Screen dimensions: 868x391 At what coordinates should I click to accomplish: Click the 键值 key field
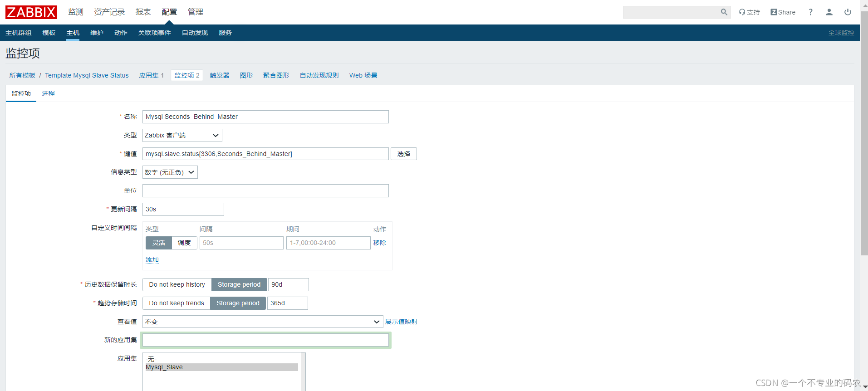tap(265, 154)
